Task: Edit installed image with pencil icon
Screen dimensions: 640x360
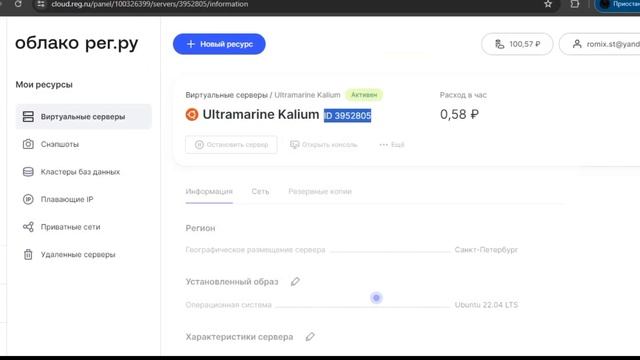Action: click(295, 282)
